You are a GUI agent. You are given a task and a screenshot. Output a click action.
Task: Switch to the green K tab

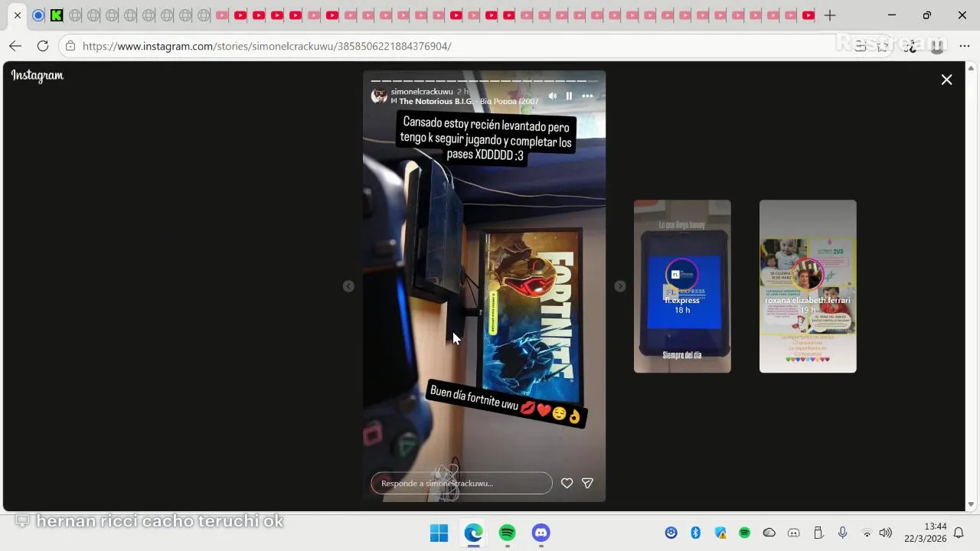coord(57,15)
